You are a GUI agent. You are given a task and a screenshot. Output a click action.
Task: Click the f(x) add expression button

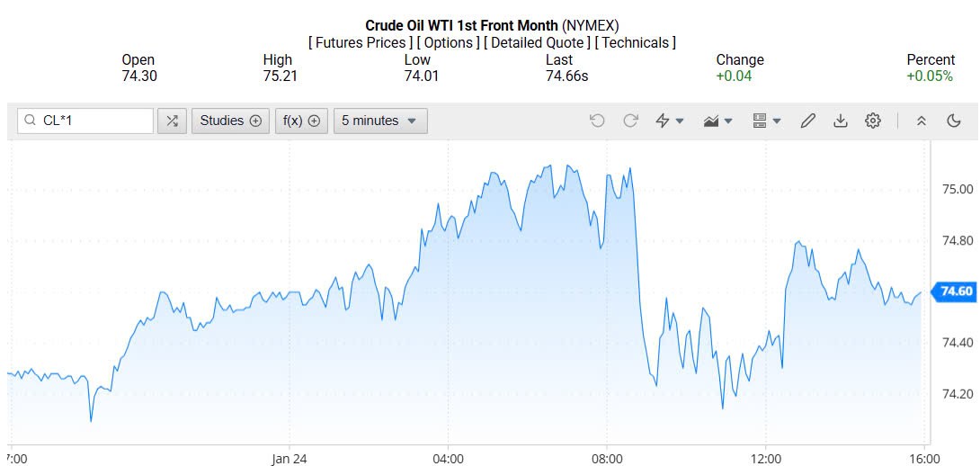(301, 121)
